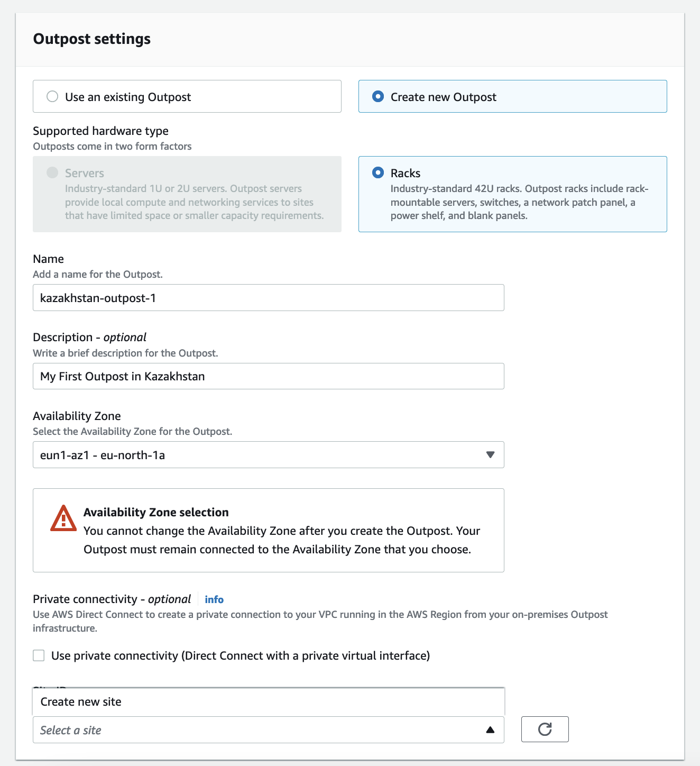700x766 pixels.
Task: Click the warning triangle icon
Action: [x=63, y=518]
